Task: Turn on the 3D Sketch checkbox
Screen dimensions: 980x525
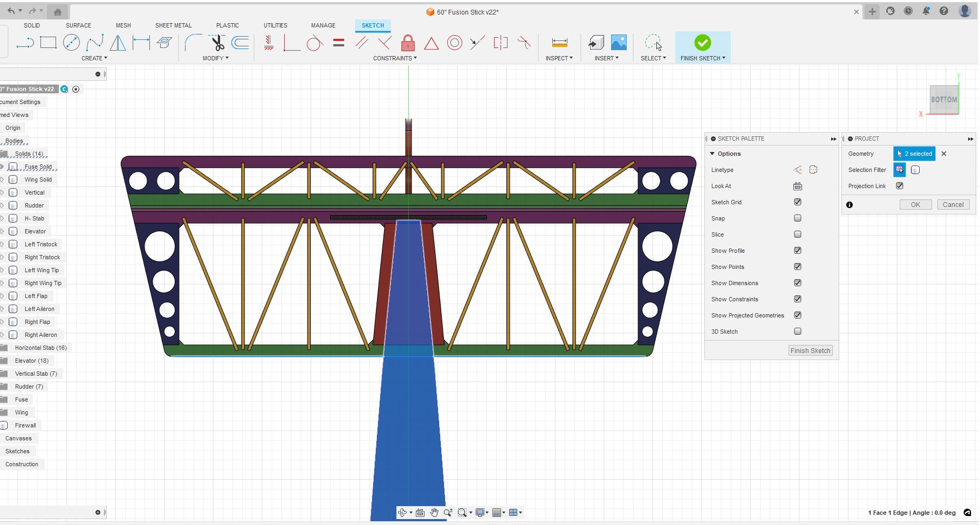Action: (x=797, y=331)
